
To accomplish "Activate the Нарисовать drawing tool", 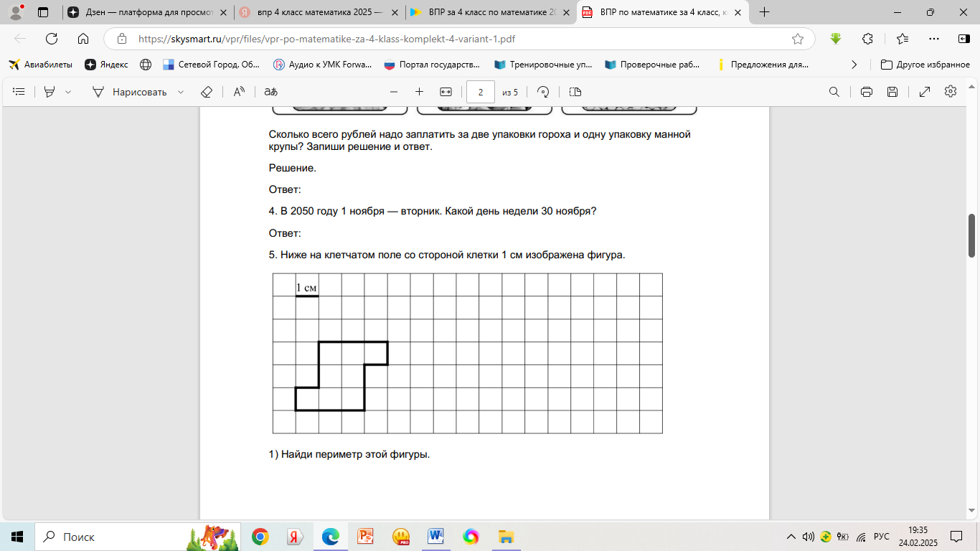I will 129,92.
